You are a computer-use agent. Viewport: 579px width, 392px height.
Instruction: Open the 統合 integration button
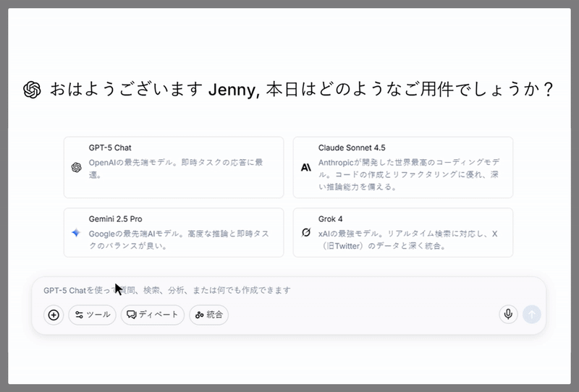click(x=209, y=315)
